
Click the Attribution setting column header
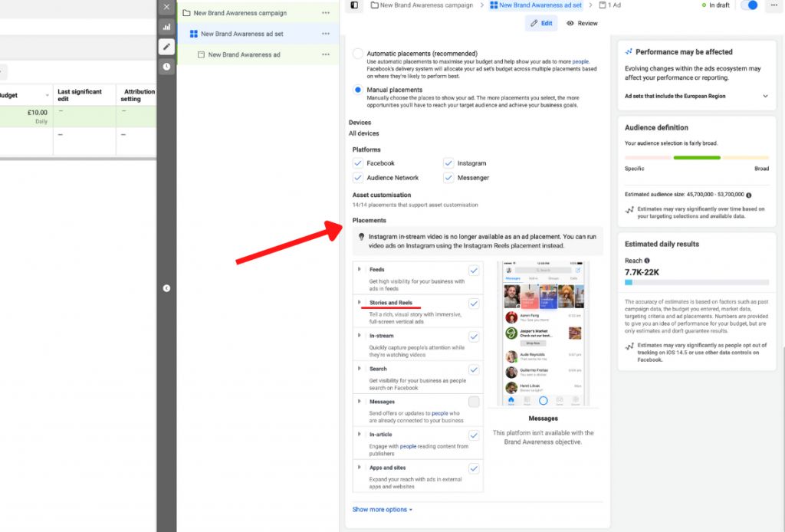click(138, 95)
